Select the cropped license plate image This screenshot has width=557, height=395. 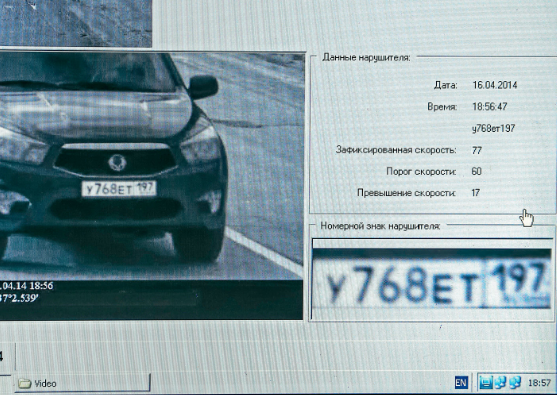pos(431,278)
